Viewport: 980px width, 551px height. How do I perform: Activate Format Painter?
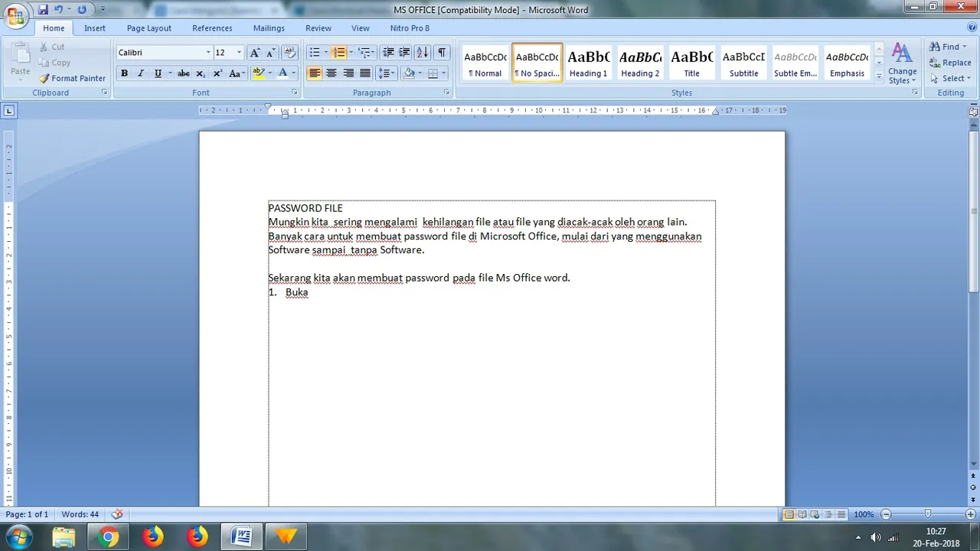73,78
